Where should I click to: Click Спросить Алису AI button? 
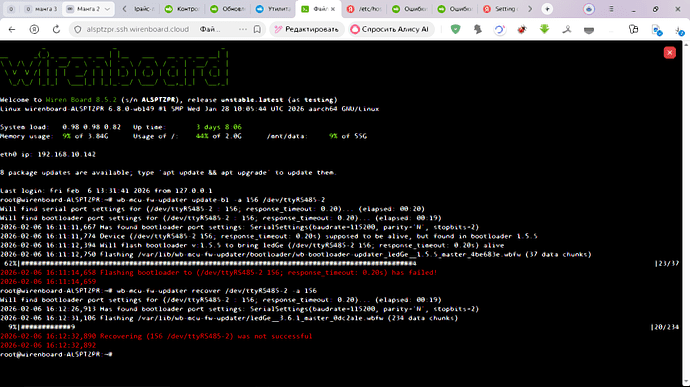390,29
